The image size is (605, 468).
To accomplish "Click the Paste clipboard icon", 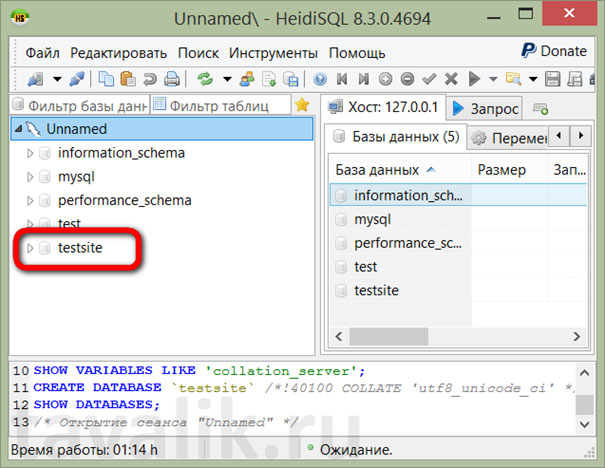I will (x=128, y=79).
